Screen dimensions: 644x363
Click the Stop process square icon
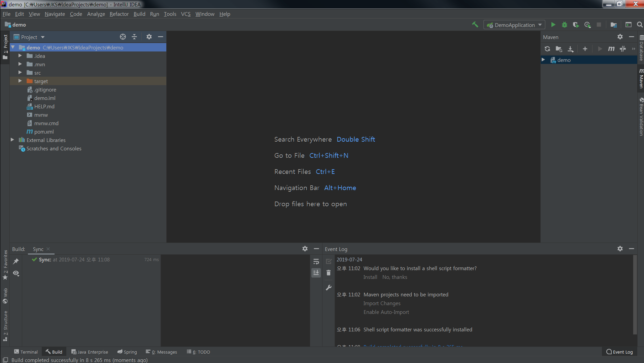599,25
